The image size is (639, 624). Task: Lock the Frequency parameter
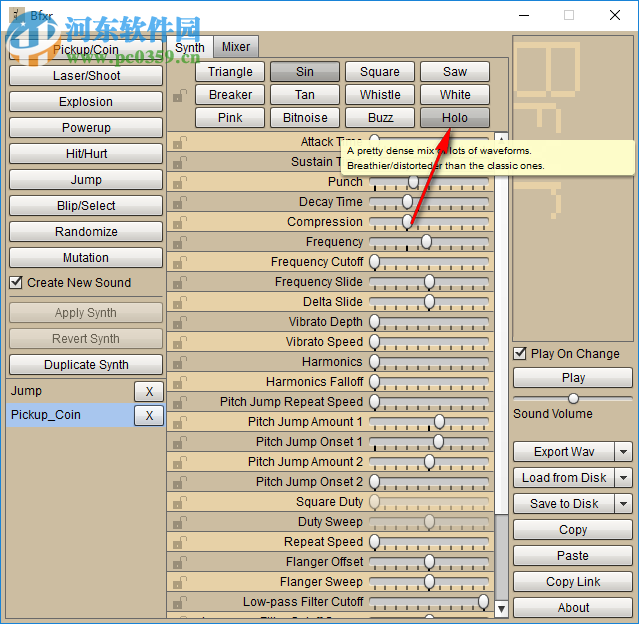tap(179, 242)
